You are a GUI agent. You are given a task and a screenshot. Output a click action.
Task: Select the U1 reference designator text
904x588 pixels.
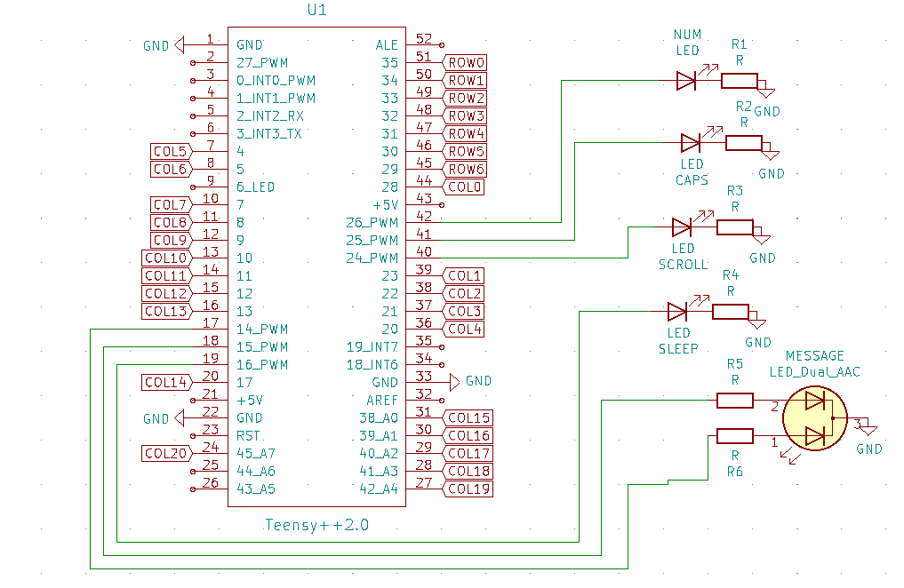point(316,11)
